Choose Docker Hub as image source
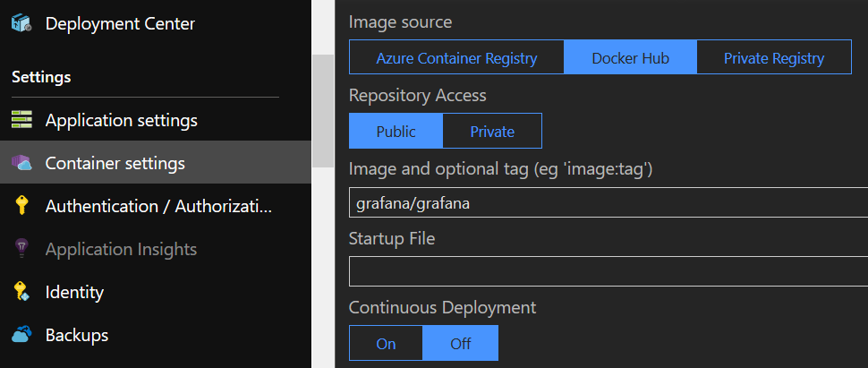Viewport: 868px width, 368px height. (x=631, y=57)
